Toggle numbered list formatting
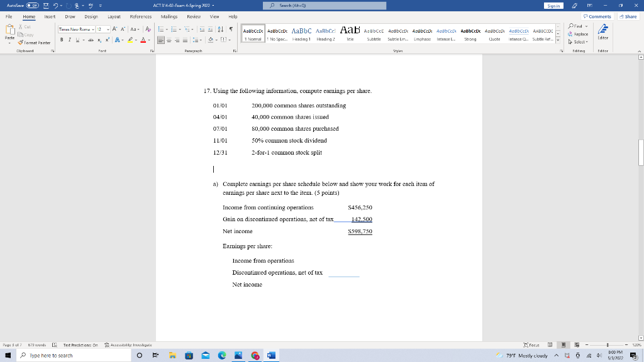Viewport: 644px width, 362px height. [x=174, y=28]
